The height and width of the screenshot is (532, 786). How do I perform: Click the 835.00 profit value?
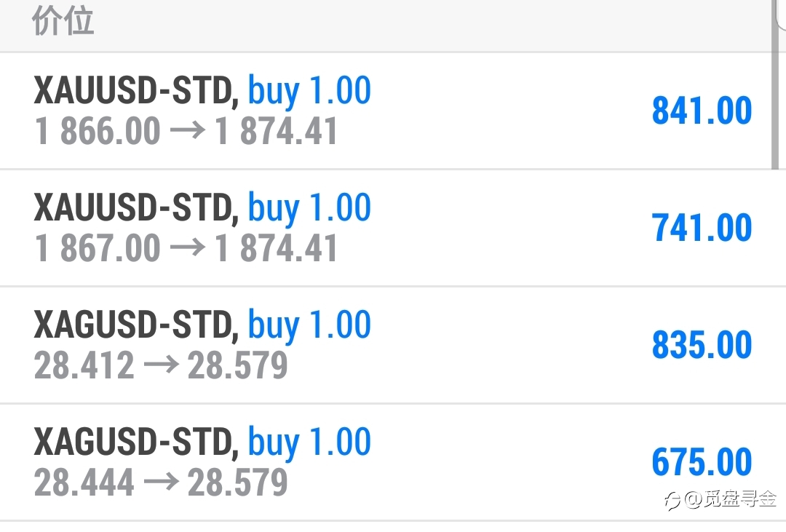[702, 345]
